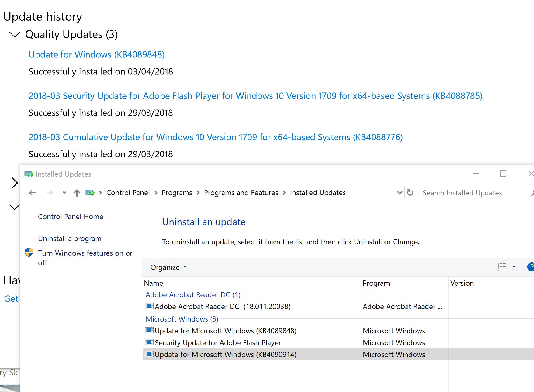The width and height of the screenshot is (534, 392).
Task: Maximize the Installed Updates window
Action: pyautogui.click(x=503, y=174)
